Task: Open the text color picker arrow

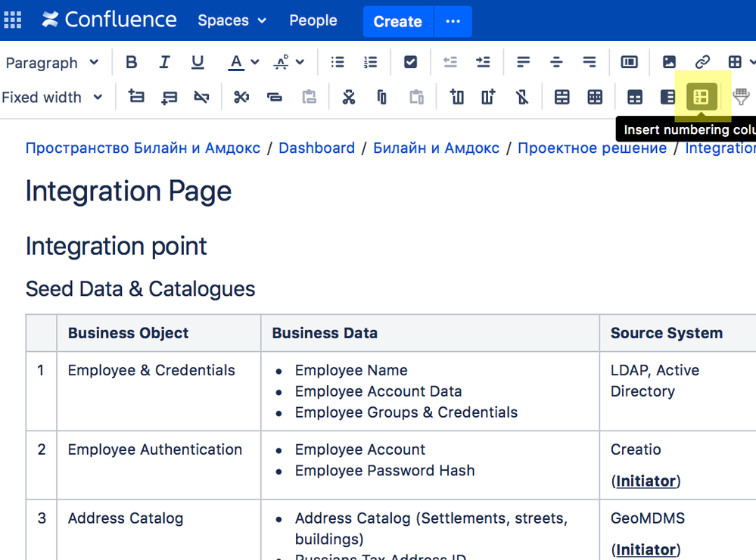Action: (x=255, y=63)
